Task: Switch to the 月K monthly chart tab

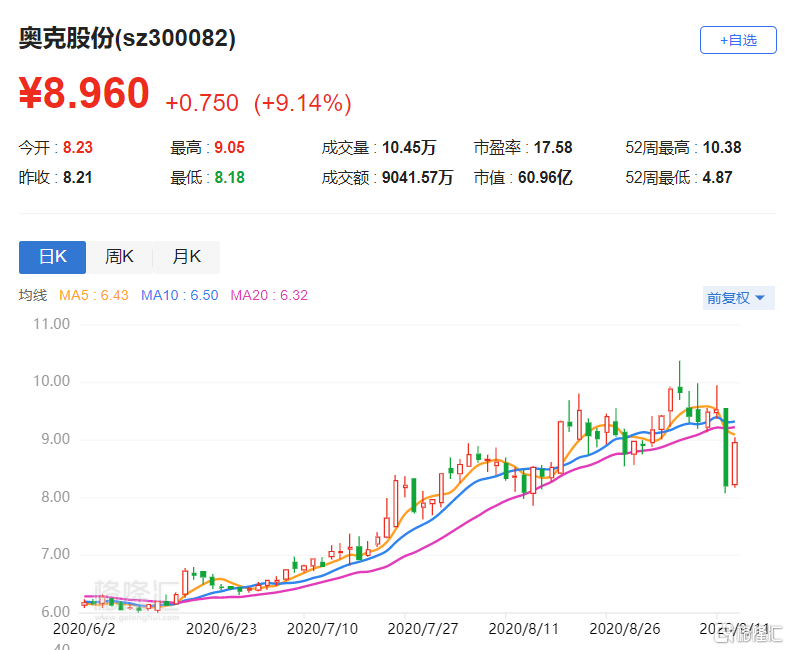Action: 186,257
